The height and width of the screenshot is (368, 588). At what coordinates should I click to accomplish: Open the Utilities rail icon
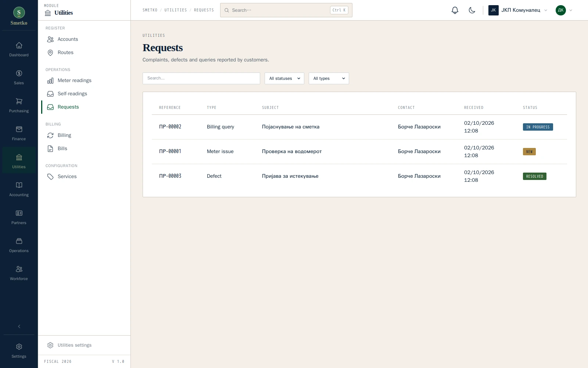coord(19,157)
